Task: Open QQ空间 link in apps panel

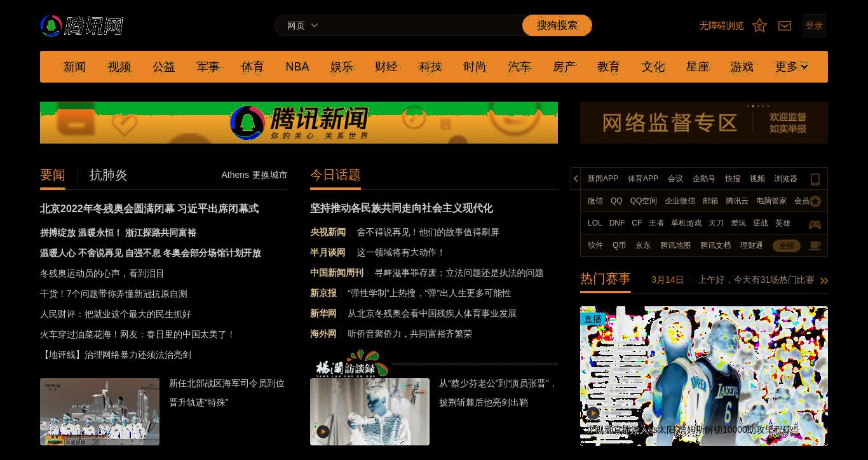Action: coord(644,201)
